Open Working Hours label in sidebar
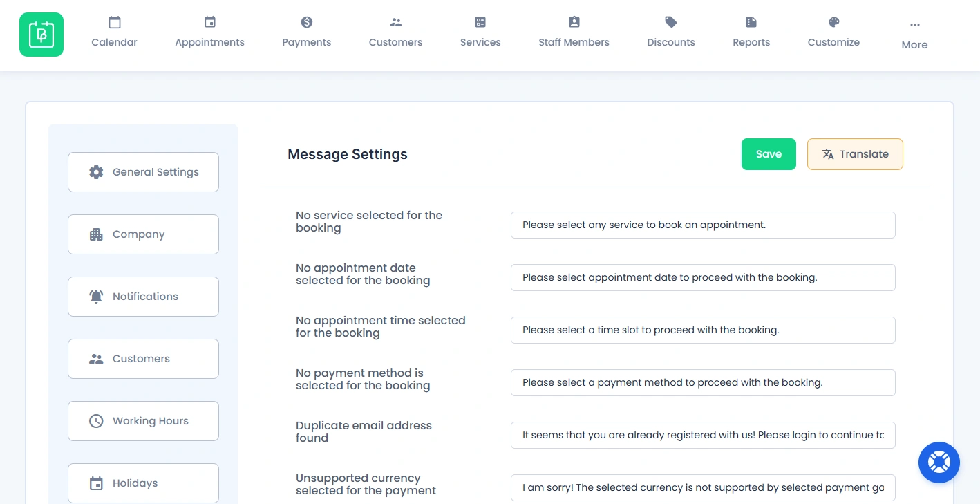 [151, 421]
